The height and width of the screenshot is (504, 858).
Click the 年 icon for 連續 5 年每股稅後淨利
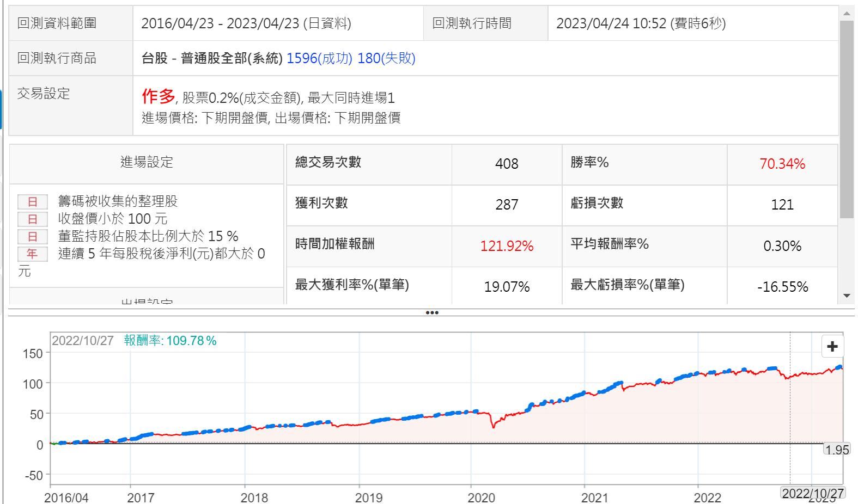point(33,254)
